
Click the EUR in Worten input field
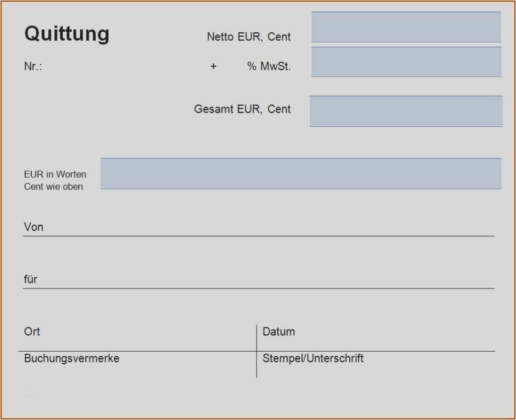click(301, 174)
